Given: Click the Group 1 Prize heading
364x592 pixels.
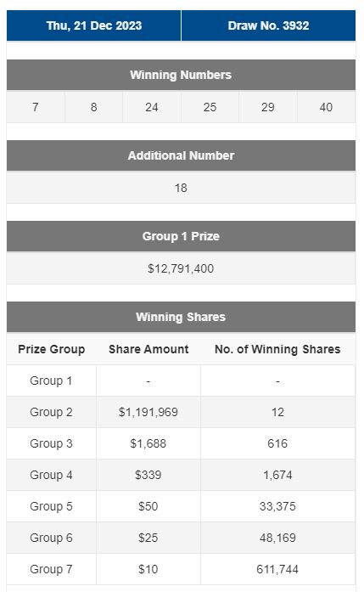Looking at the screenshot, I should [181, 236].
